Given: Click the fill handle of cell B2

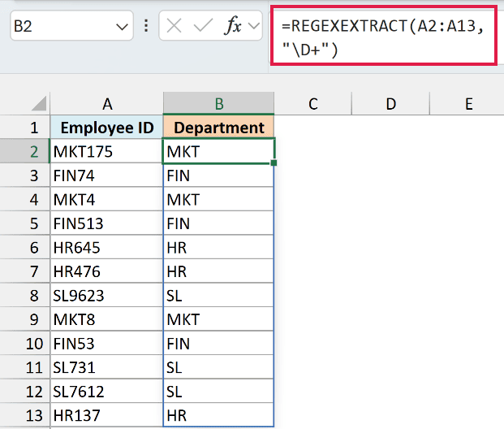Looking at the screenshot, I should [274, 162].
